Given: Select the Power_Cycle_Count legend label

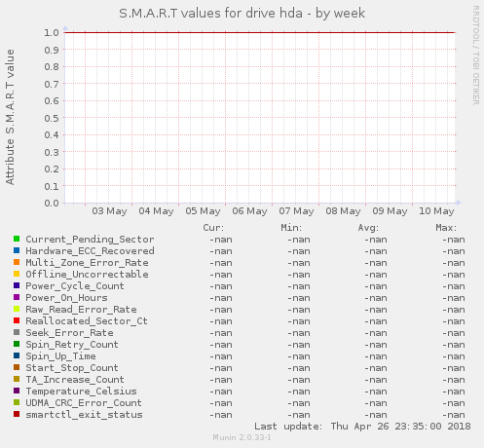Looking at the screenshot, I should tap(75, 286).
